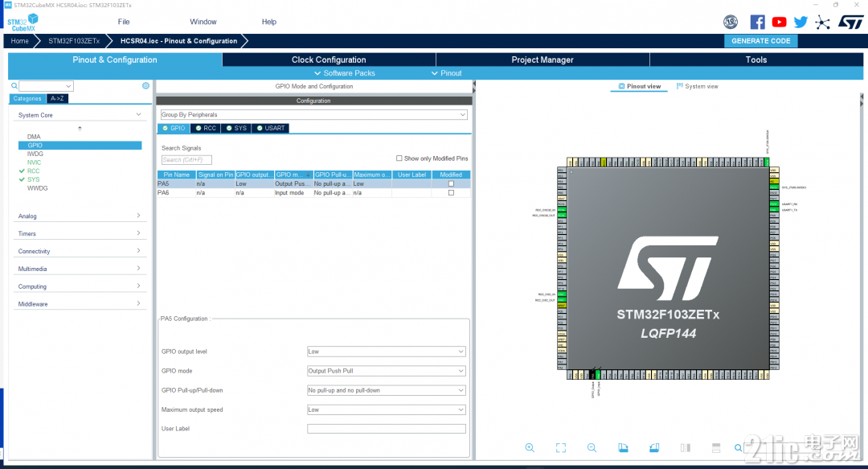Screen dimensions: 868x469
Task: Toggle Show only Modified Pins checkbox
Action: 399,158
